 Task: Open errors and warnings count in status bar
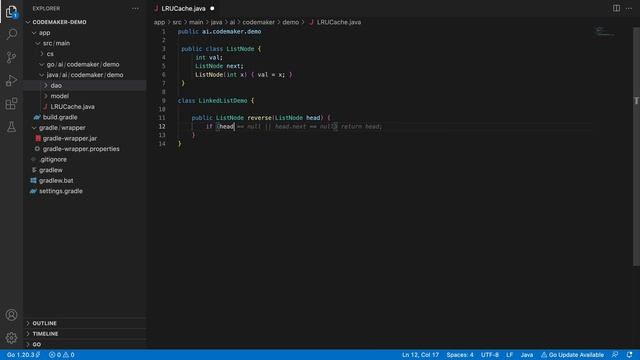tap(62, 355)
